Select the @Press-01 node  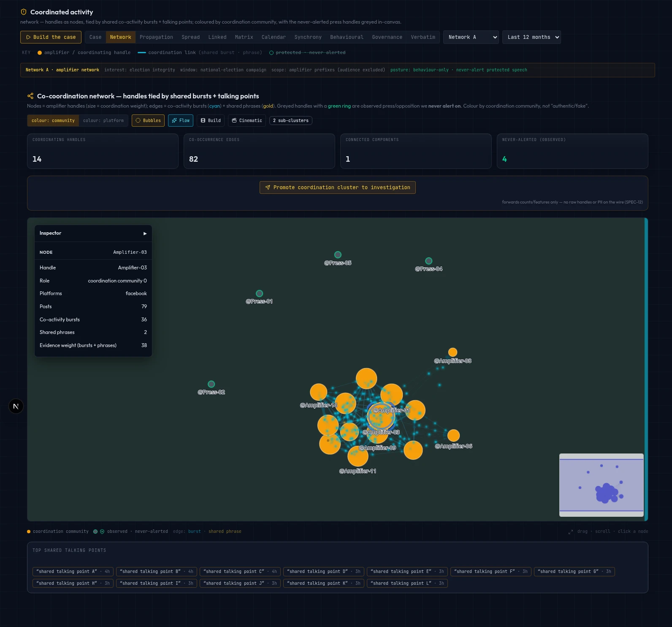pos(260,293)
